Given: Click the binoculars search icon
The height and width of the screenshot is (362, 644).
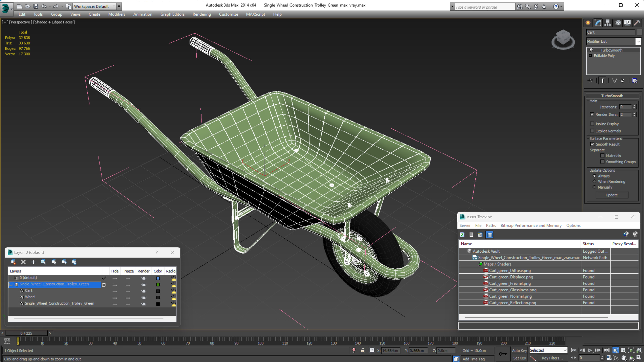Looking at the screenshot, I should coord(520,7).
